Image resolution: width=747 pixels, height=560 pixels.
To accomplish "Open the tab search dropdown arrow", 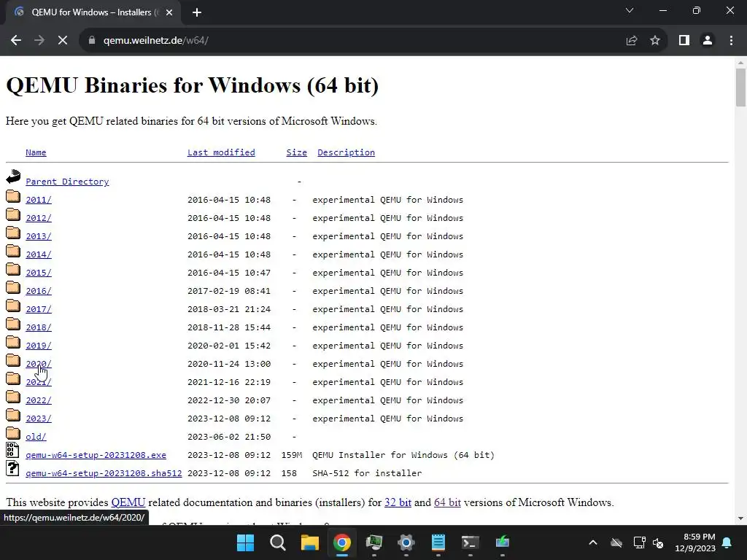I will click(x=630, y=10).
